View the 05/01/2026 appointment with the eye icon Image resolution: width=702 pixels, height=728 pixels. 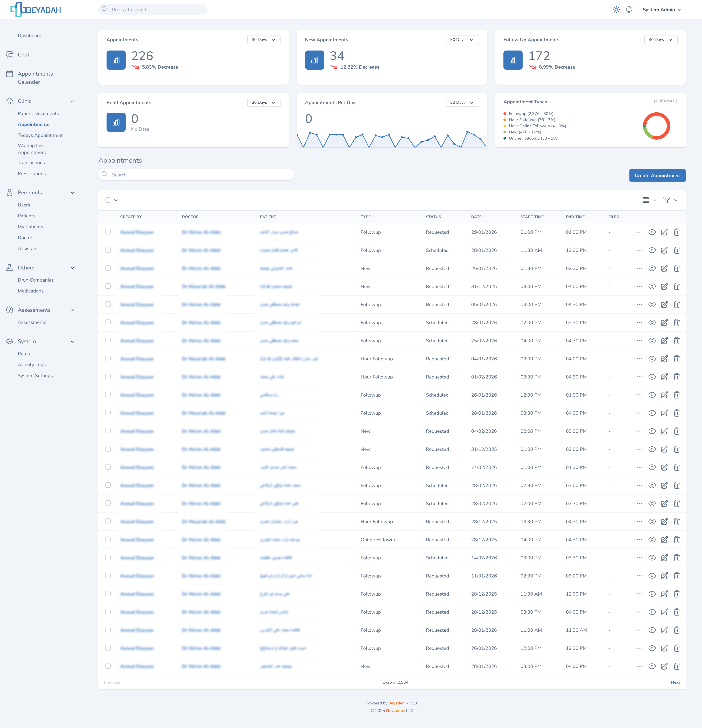(652, 305)
